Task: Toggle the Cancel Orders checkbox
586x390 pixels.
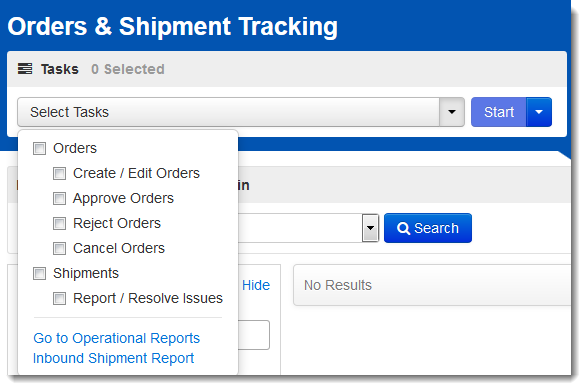Action: pos(59,248)
